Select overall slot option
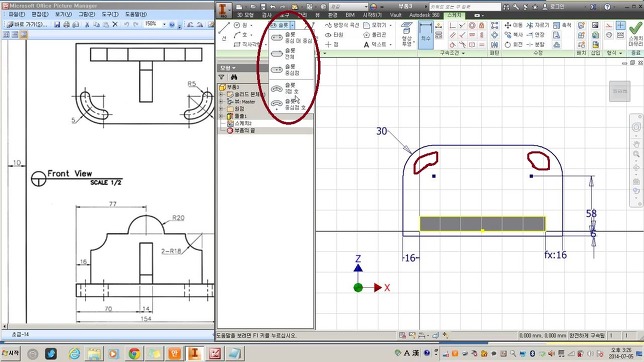This screenshot has width=644, height=362. pyautogui.click(x=292, y=53)
